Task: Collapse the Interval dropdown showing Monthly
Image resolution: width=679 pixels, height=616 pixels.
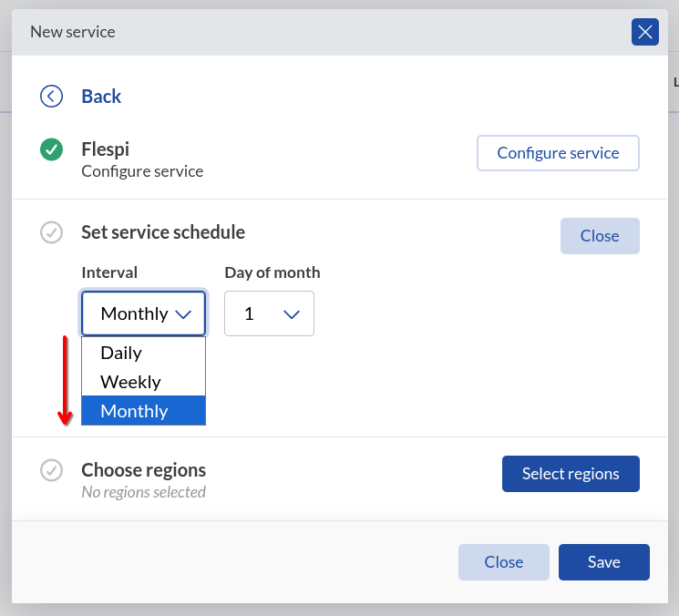Action: (143, 313)
